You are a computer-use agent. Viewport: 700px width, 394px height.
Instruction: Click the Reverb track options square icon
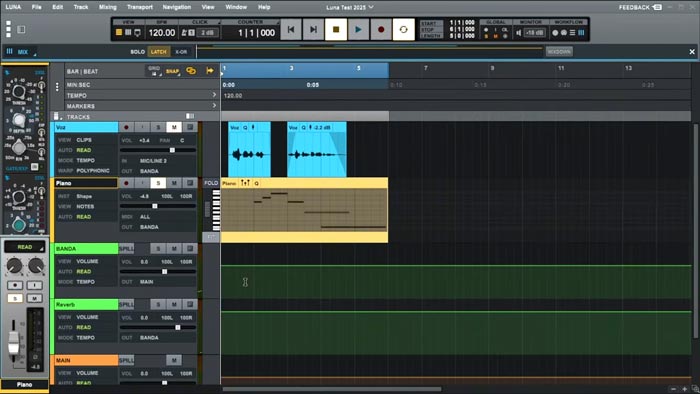pyautogui.click(x=190, y=304)
